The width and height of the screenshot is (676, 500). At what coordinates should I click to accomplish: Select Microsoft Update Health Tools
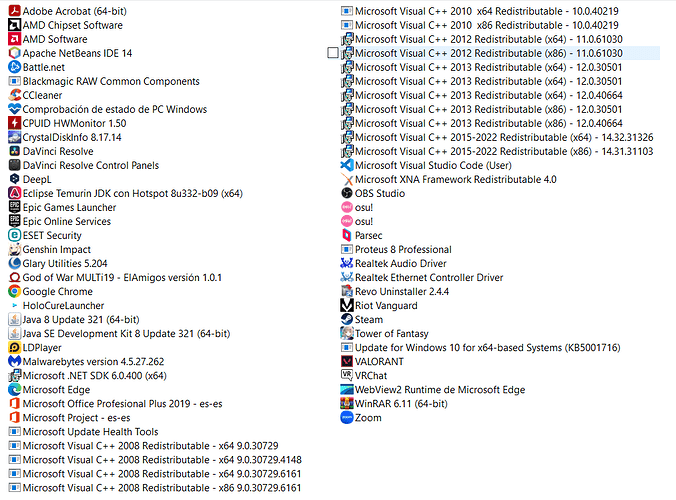83,431
